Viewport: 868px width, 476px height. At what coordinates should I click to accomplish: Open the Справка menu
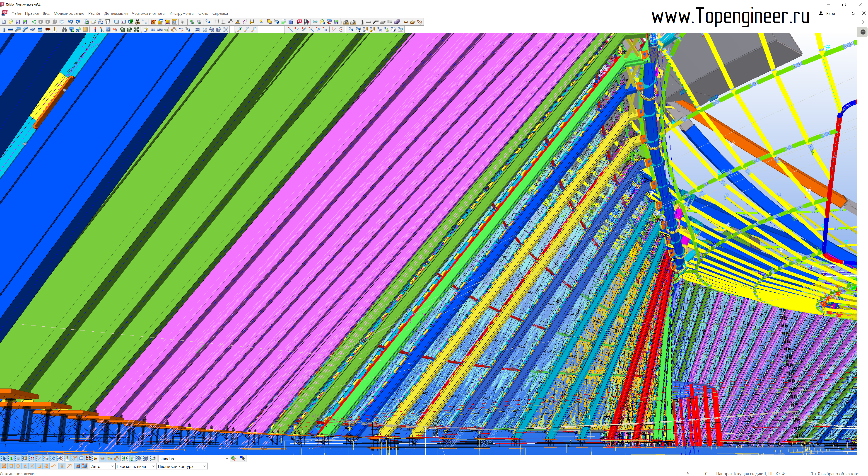click(x=220, y=13)
